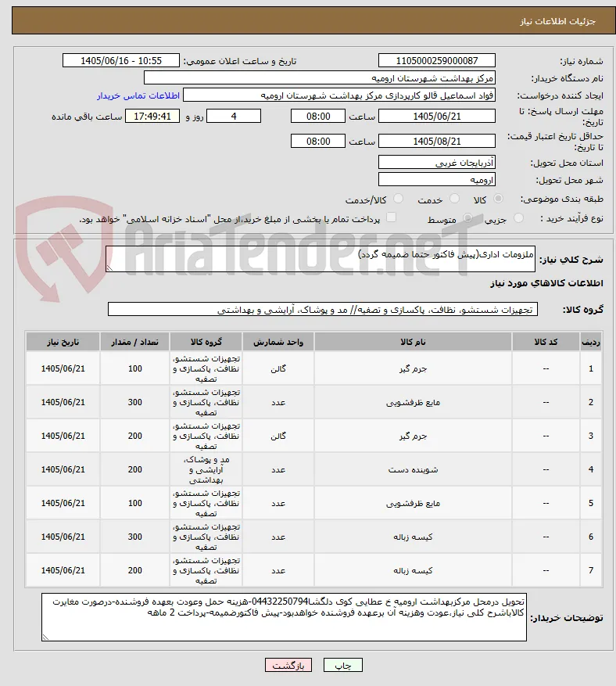Image resolution: width=616 pixels, height=686 pixels.
Task: Select the جزیی purchase type radio
Action: pyautogui.click(x=518, y=218)
